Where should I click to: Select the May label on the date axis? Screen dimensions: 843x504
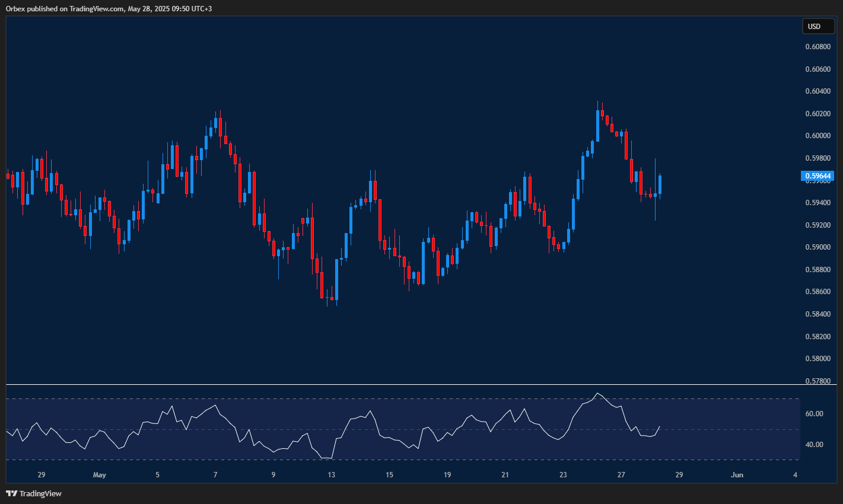(99, 474)
